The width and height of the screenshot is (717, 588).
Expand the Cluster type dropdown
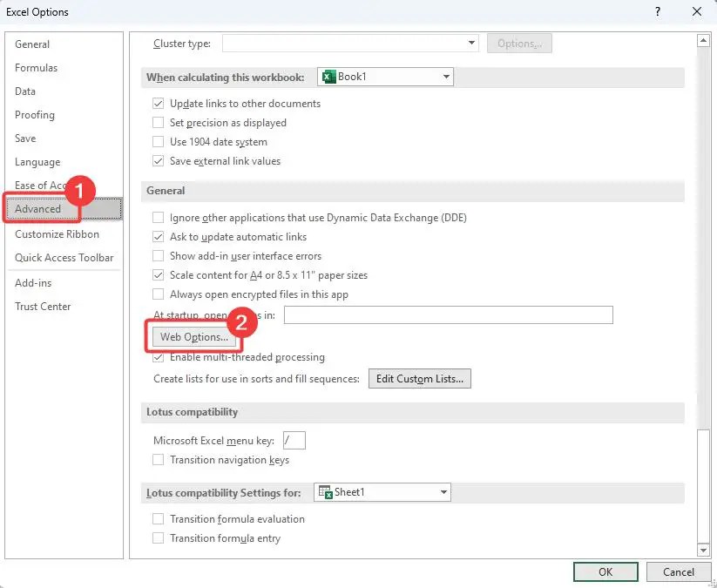point(471,43)
